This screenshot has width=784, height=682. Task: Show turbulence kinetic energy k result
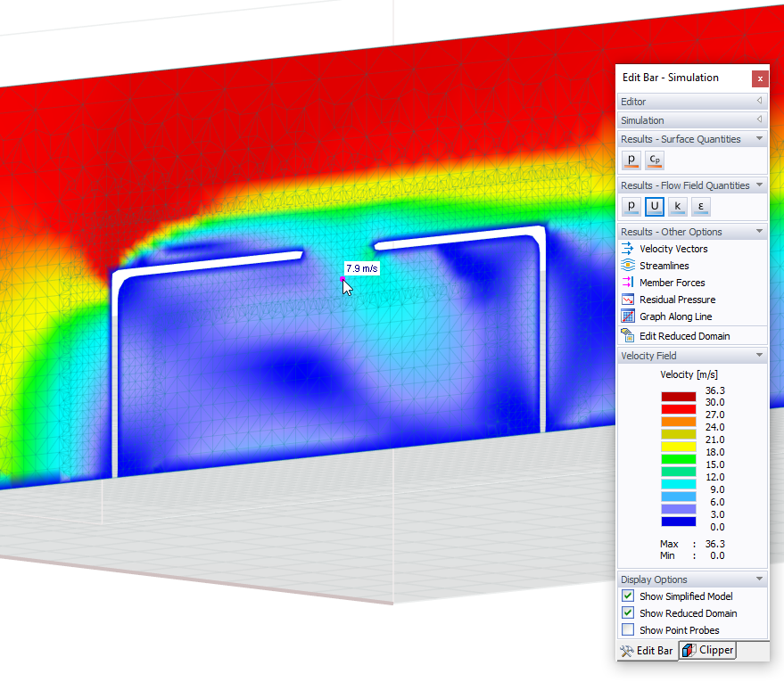pyautogui.click(x=678, y=206)
